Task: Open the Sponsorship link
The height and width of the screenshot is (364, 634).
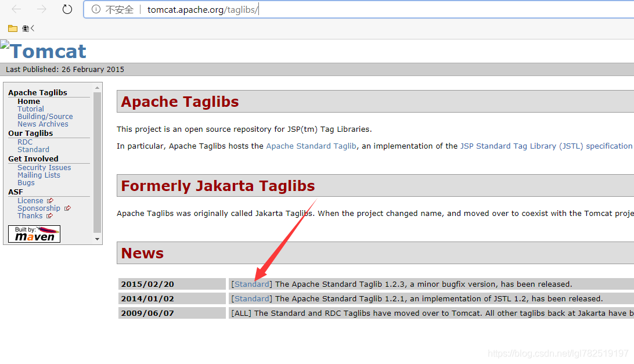Action: pyautogui.click(x=39, y=208)
